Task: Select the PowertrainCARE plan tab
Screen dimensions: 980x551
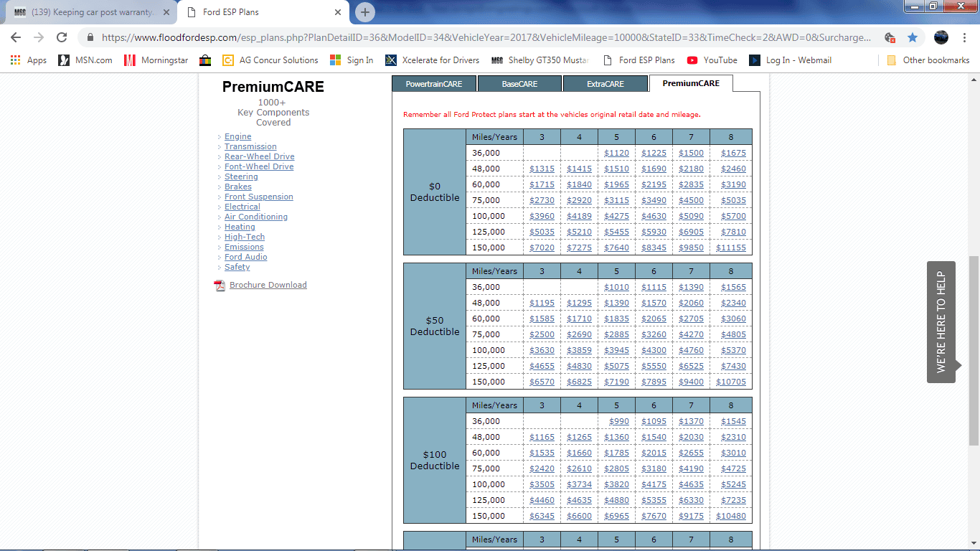Action: [x=434, y=84]
